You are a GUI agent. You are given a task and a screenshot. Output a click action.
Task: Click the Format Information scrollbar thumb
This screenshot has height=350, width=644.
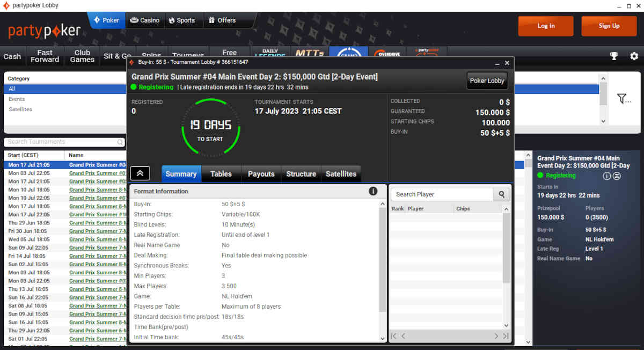pyautogui.click(x=383, y=259)
